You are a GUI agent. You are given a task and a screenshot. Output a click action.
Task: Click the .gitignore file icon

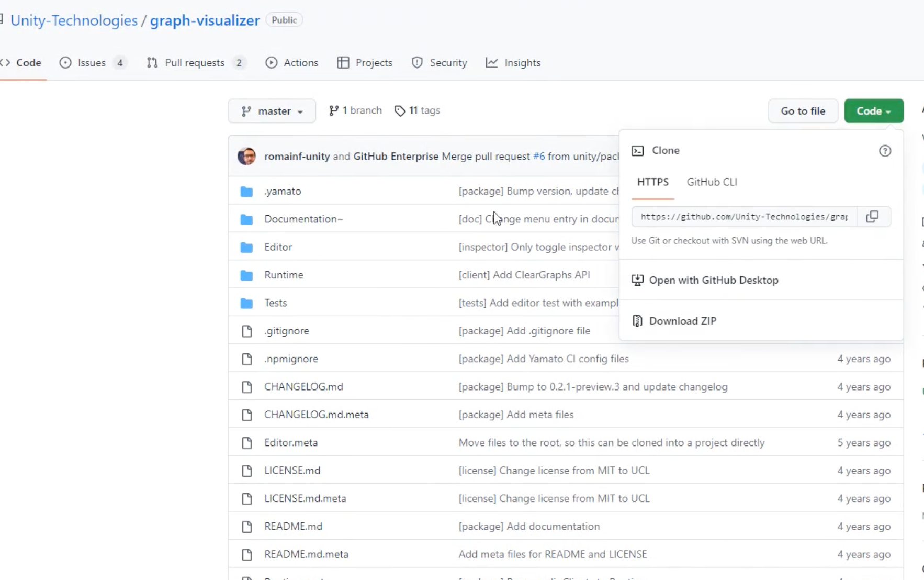point(247,331)
